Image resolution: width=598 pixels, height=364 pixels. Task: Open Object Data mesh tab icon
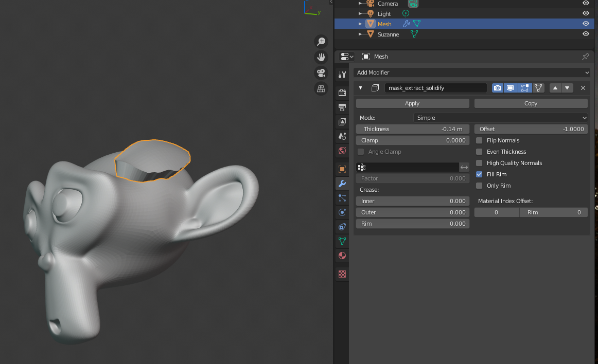pyautogui.click(x=342, y=241)
